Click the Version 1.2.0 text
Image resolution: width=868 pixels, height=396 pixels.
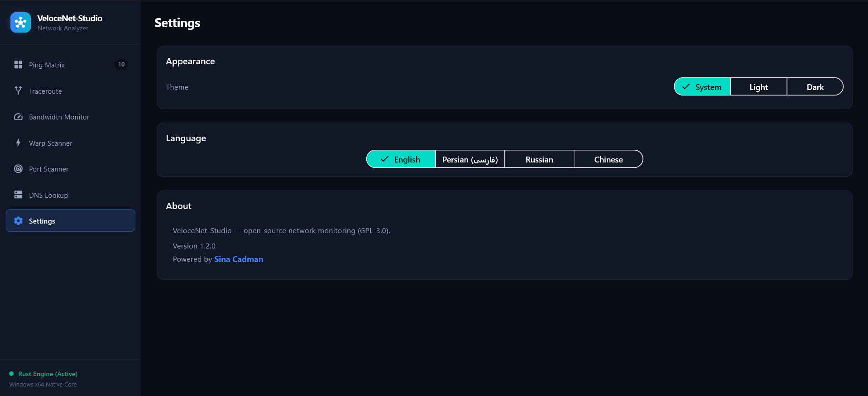pos(194,246)
